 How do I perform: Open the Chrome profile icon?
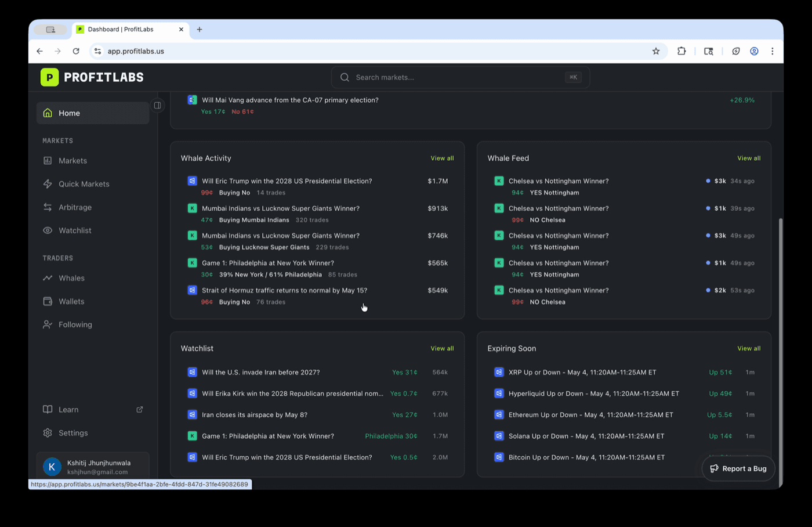pyautogui.click(x=754, y=51)
